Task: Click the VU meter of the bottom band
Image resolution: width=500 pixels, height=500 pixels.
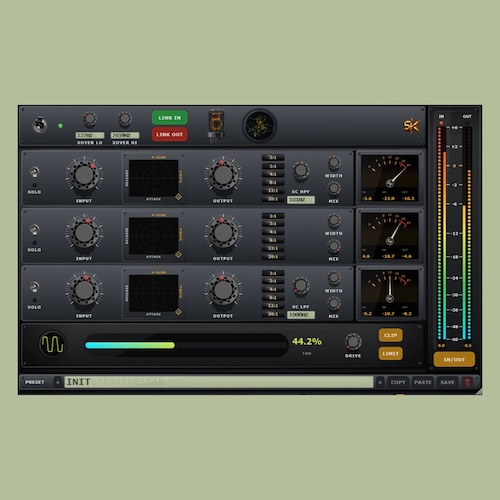Action: pyautogui.click(x=390, y=293)
